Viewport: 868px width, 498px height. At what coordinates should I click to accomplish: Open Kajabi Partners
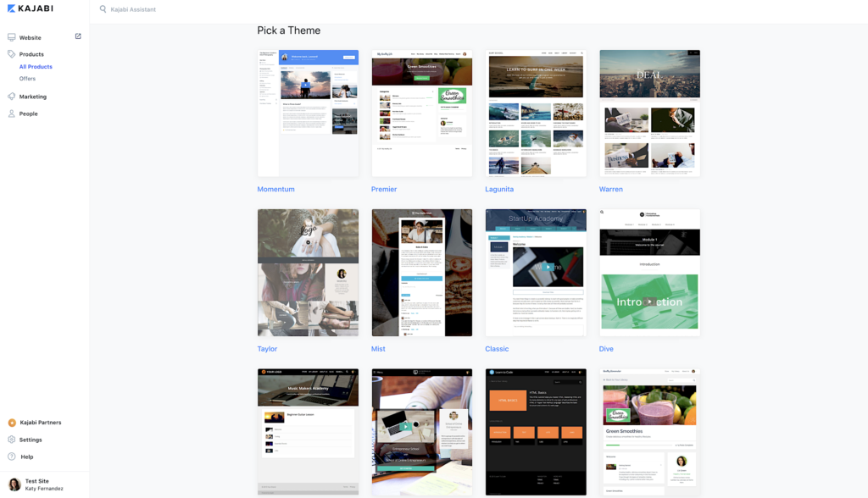coord(41,423)
